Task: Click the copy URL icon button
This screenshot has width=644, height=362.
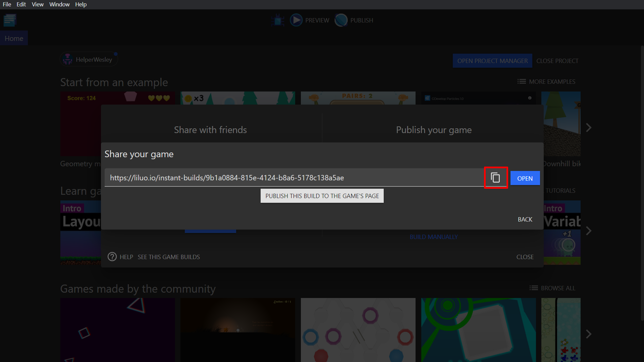Action: [x=495, y=177]
